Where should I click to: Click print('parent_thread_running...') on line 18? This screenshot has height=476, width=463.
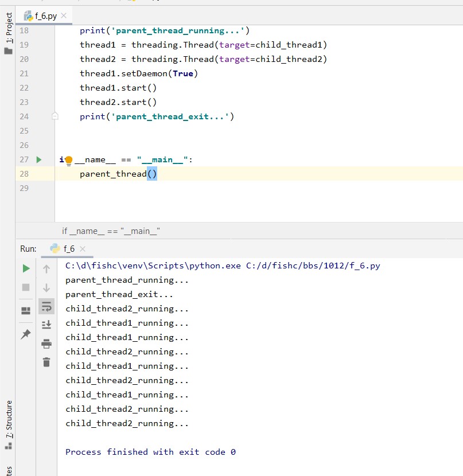pyautogui.click(x=165, y=30)
